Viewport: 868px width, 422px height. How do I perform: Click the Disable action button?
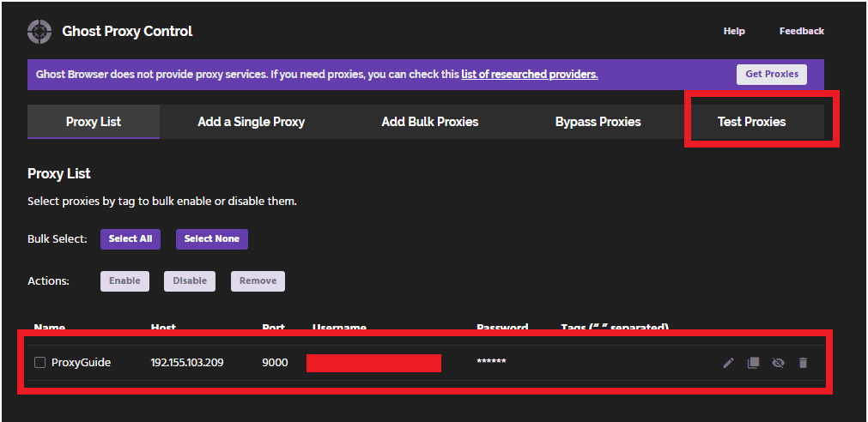click(190, 281)
